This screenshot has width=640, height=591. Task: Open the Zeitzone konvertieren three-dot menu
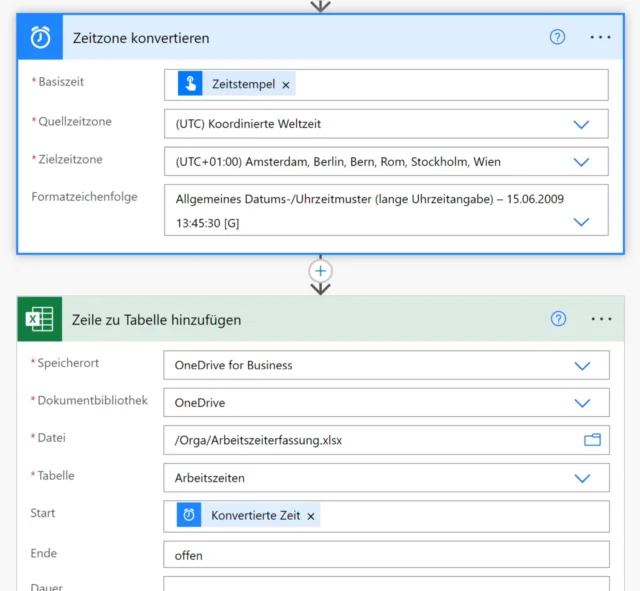pyautogui.click(x=600, y=37)
